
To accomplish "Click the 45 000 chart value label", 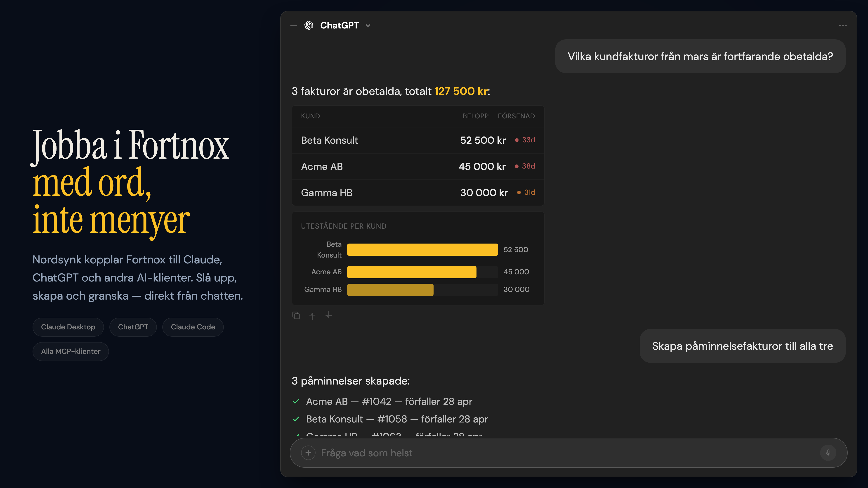I will [516, 272].
